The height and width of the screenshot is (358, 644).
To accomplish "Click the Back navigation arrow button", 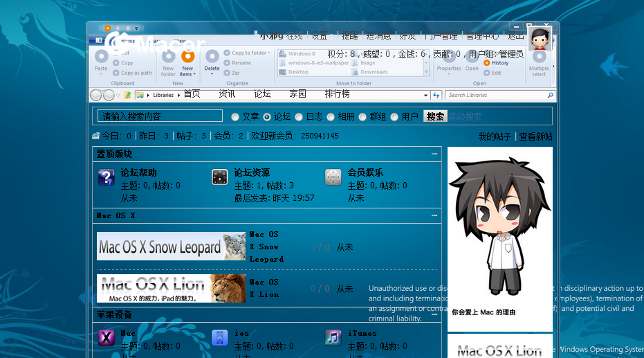I will [95, 96].
